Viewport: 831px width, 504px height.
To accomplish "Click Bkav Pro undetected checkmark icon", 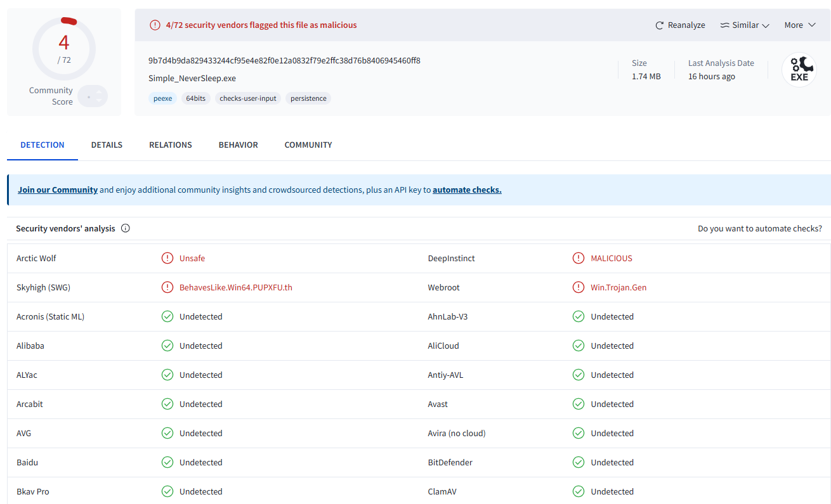I will pos(167,491).
